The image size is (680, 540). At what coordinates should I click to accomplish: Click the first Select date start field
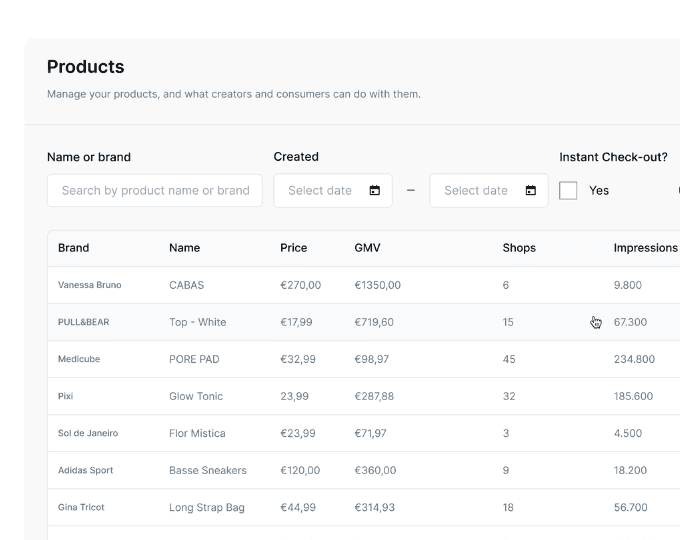pyautogui.click(x=333, y=190)
